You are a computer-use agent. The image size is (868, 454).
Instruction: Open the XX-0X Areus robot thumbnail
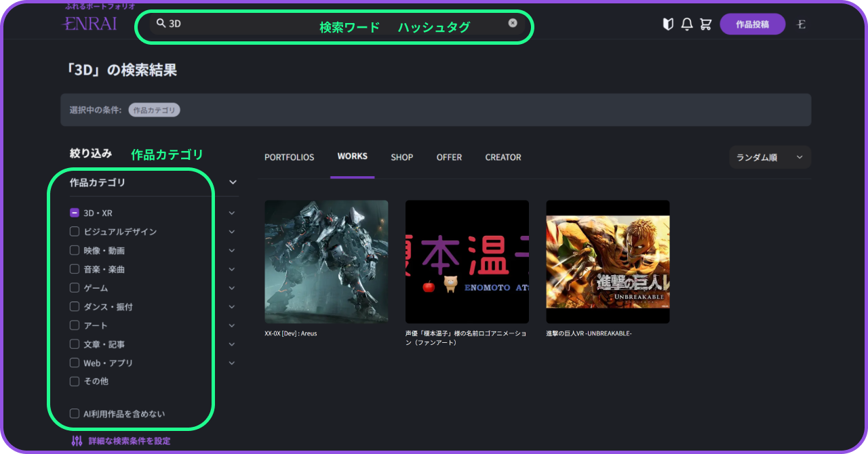tap(326, 262)
